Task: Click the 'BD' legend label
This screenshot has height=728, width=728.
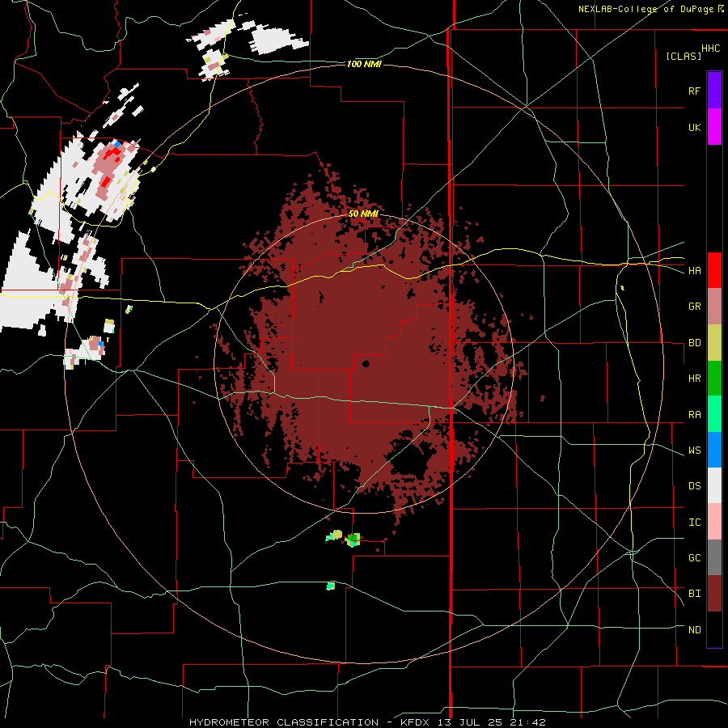Action: (x=694, y=343)
